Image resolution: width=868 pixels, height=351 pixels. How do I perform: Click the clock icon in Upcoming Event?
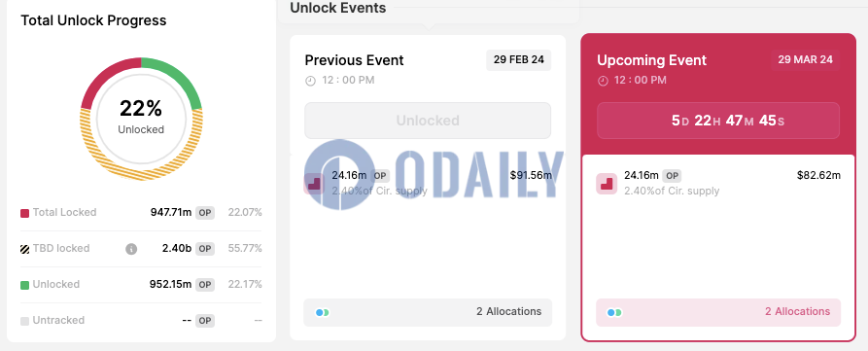click(x=603, y=81)
